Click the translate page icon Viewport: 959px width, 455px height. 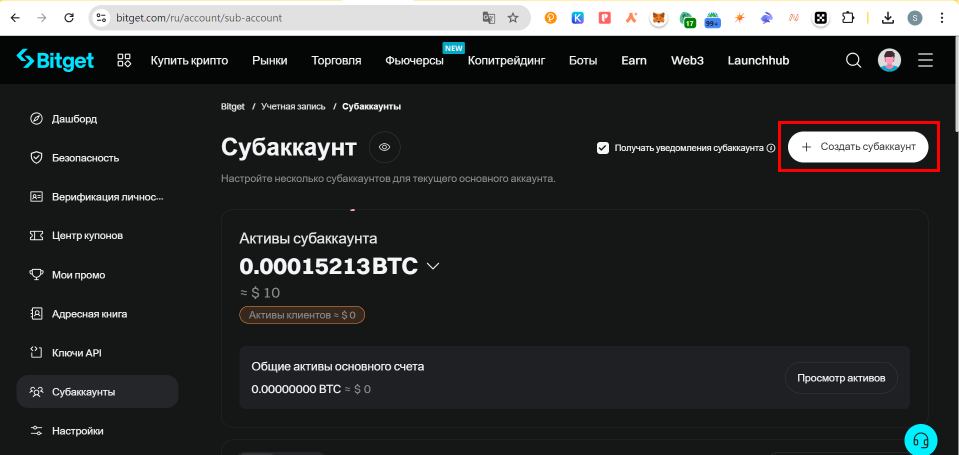pyautogui.click(x=489, y=18)
